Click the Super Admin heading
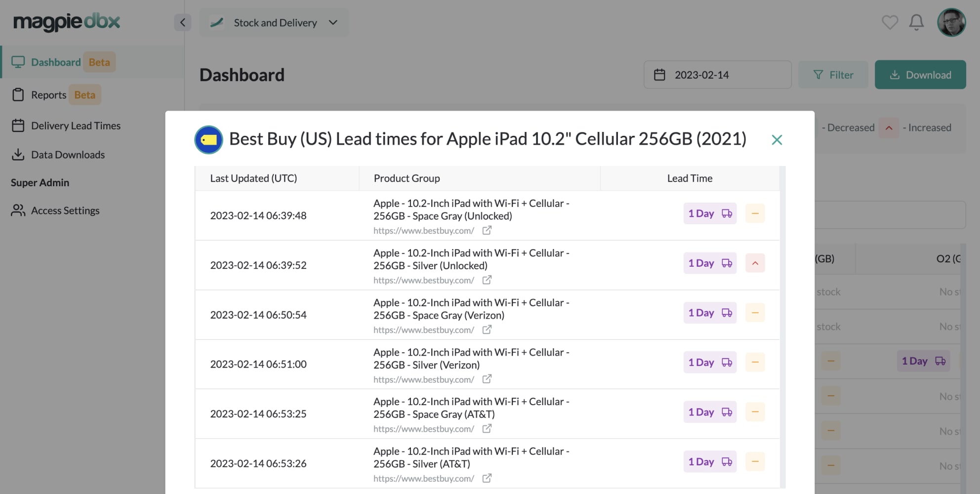The image size is (980, 494). pyautogui.click(x=40, y=182)
